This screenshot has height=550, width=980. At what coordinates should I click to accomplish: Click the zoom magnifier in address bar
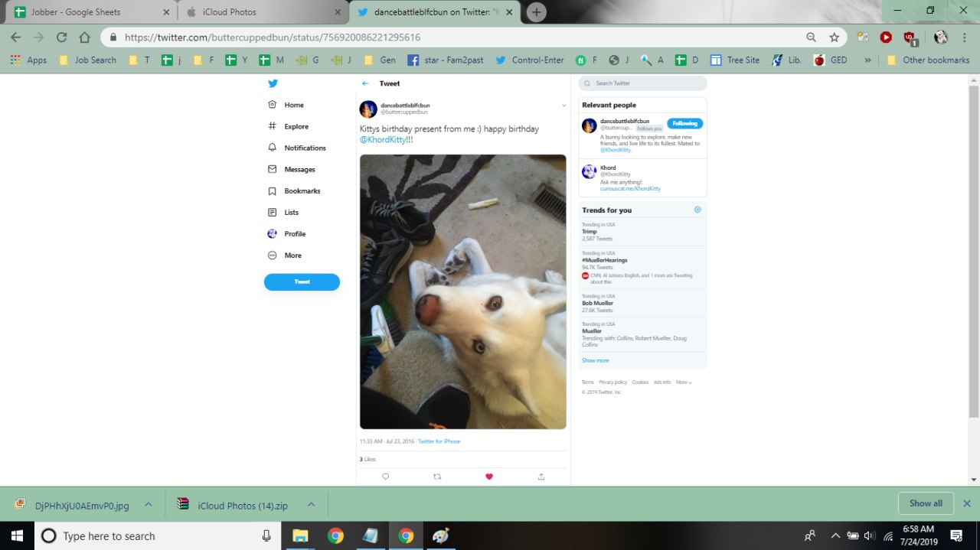(811, 37)
